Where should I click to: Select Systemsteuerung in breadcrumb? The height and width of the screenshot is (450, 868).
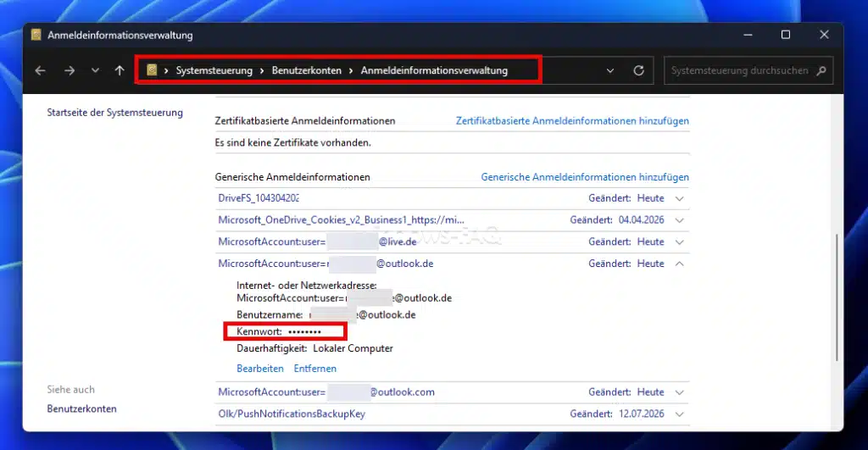click(x=214, y=71)
